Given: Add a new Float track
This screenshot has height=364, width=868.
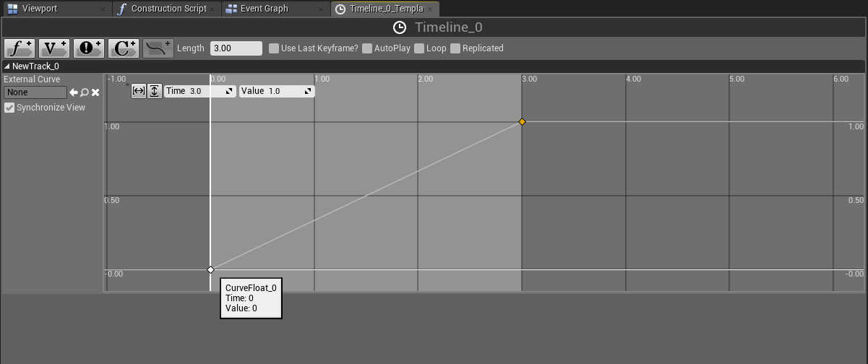Looking at the screenshot, I should click(20, 48).
